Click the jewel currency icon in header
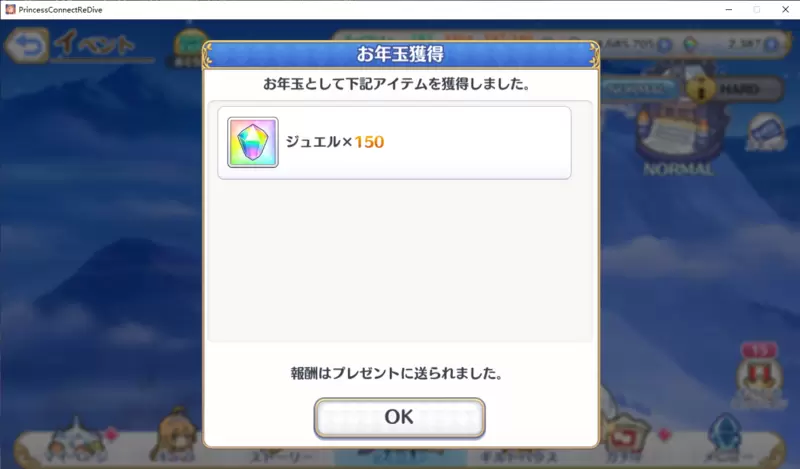 690,44
